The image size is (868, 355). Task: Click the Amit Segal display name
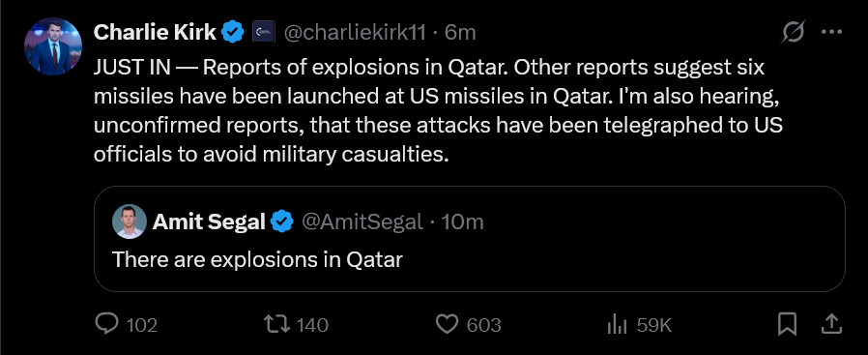tap(209, 222)
